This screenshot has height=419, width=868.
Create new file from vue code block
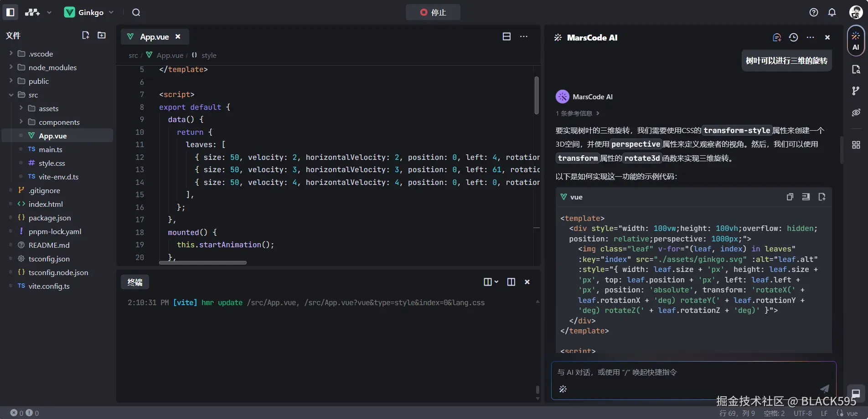[822, 197]
